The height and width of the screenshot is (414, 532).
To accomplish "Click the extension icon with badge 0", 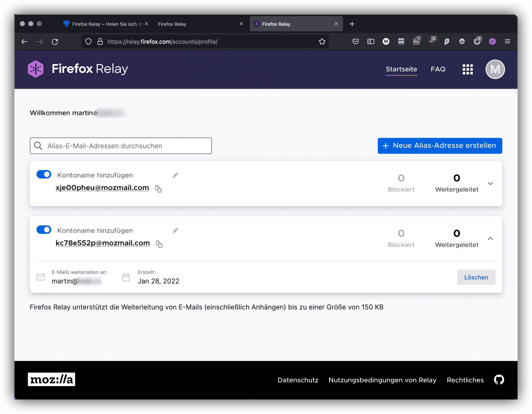I will point(477,41).
